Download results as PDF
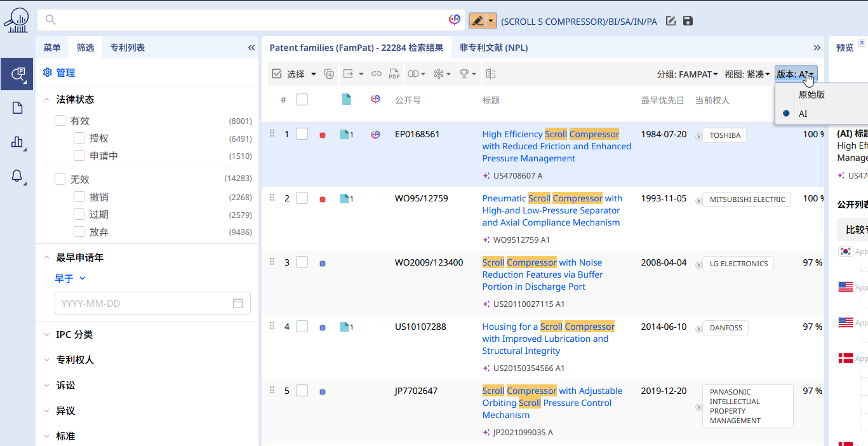This screenshot has height=446, width=868. (394, 74)
